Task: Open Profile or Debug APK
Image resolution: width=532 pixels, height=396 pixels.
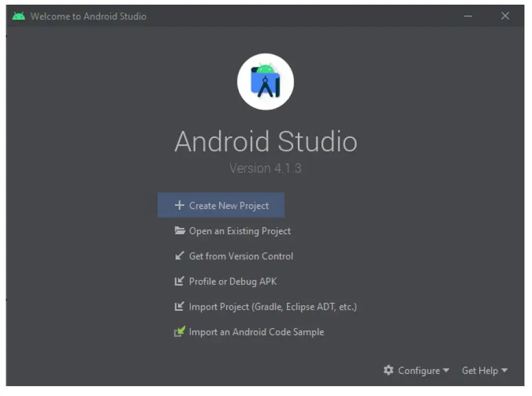Action: point(225,281)
